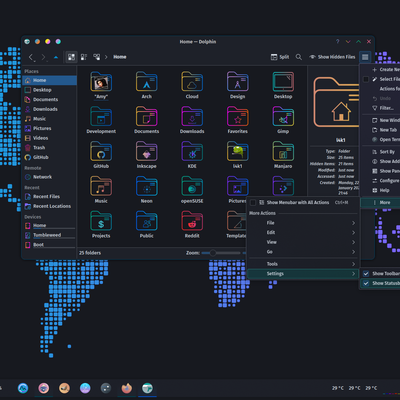Tick Show Menubar with All Actions checkbox

click(x=253, y=202)
